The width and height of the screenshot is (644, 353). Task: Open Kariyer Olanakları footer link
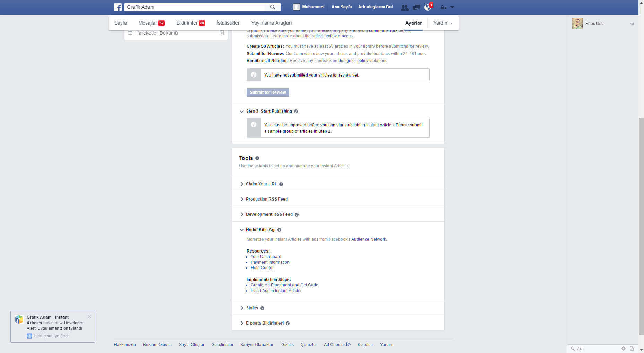coord(257,345)
